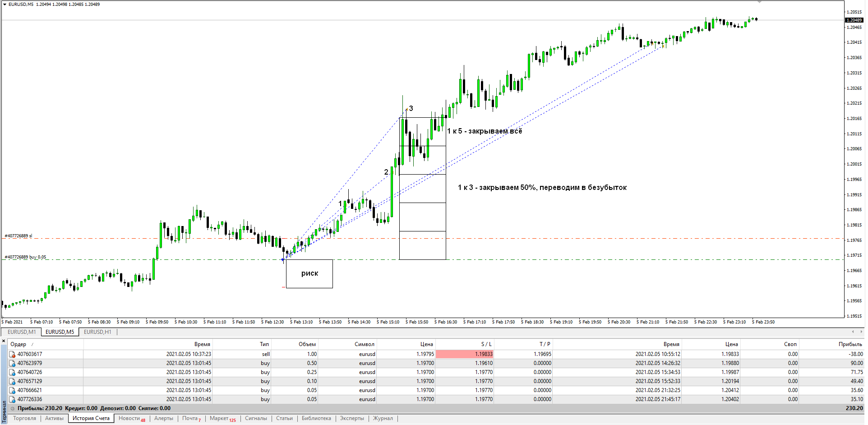Sort by the Тип column header
This screenshot has width=868, height=425.
tap(241, 344)
